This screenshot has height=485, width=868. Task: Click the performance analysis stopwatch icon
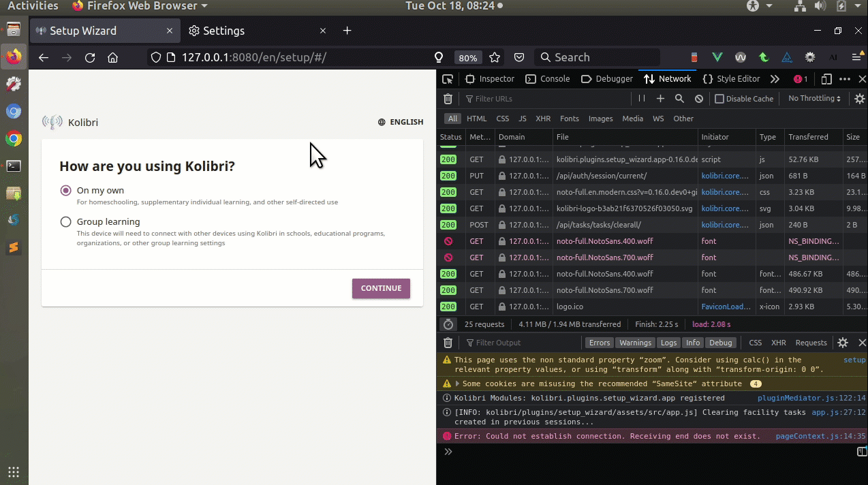[448, 324]
